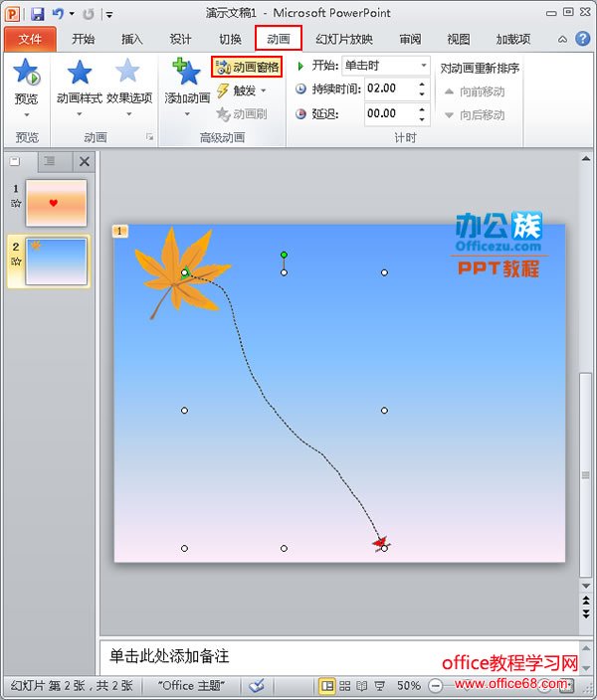Switch to the 插入 ribbon tab
597x700 pixels.
132,40
